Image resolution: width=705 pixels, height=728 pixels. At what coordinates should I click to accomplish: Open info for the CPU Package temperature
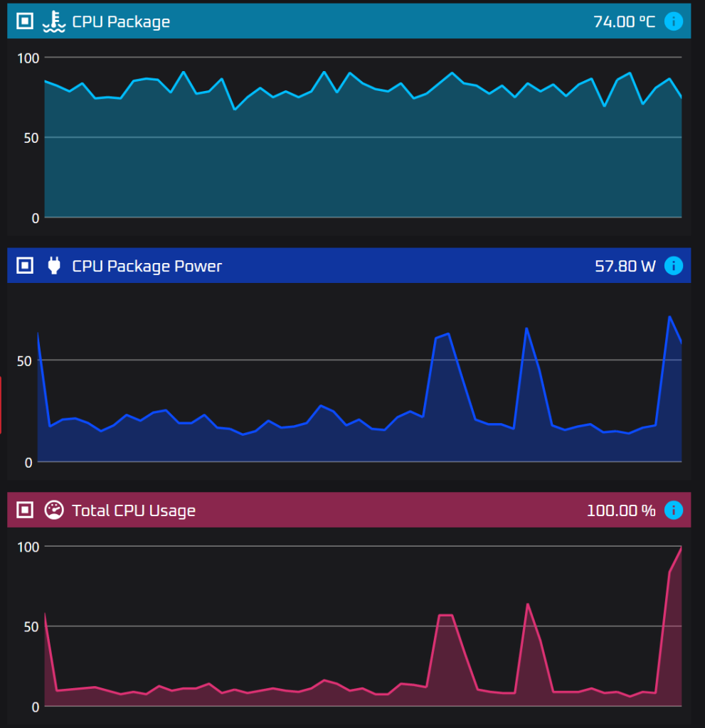[673, 21]
